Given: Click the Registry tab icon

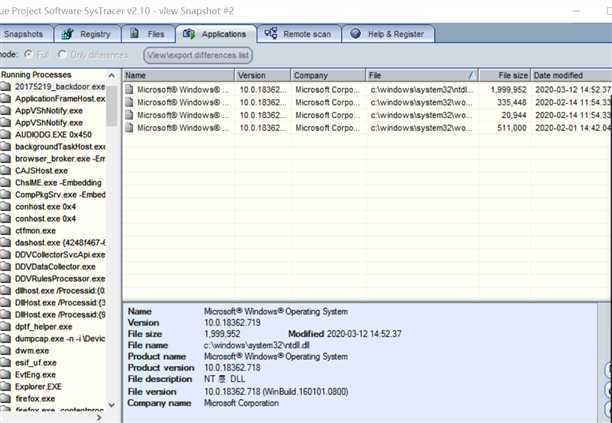Looking at the screenshot, I should [68, 34].
